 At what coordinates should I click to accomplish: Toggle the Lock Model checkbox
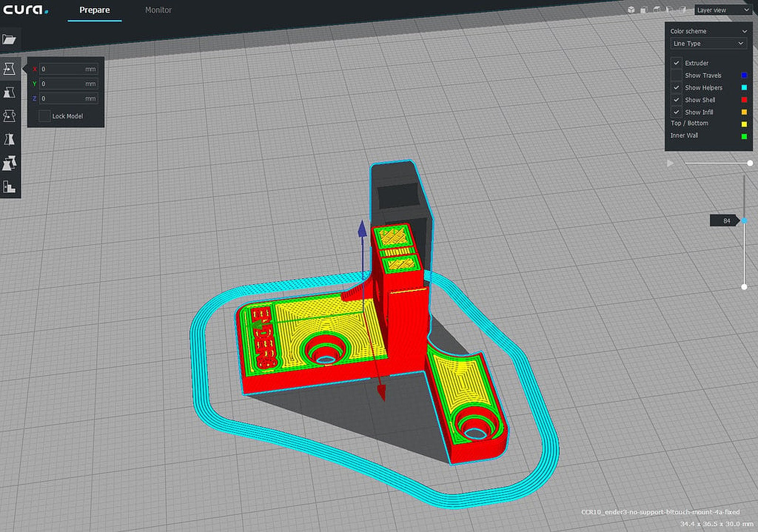[x=45, y=116]
